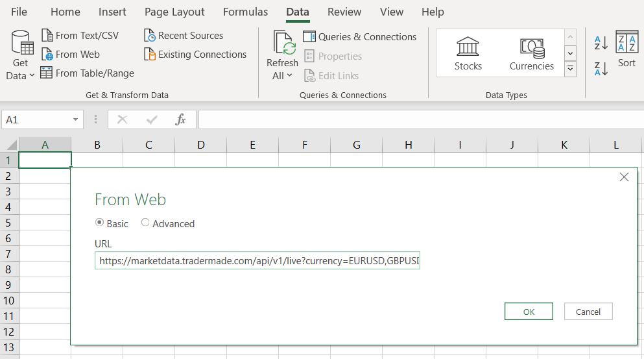
Task: Choose From Table/Range
Action: click(x=88, y=73)
